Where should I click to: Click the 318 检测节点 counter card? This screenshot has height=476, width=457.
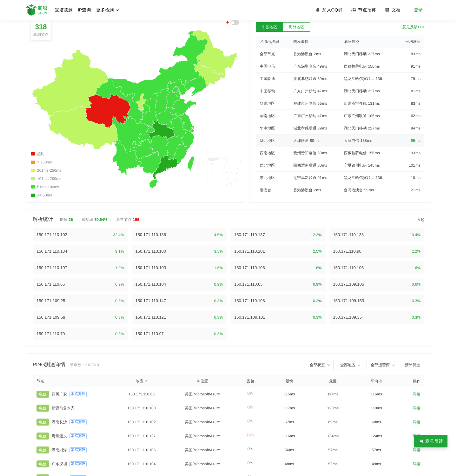41,30
